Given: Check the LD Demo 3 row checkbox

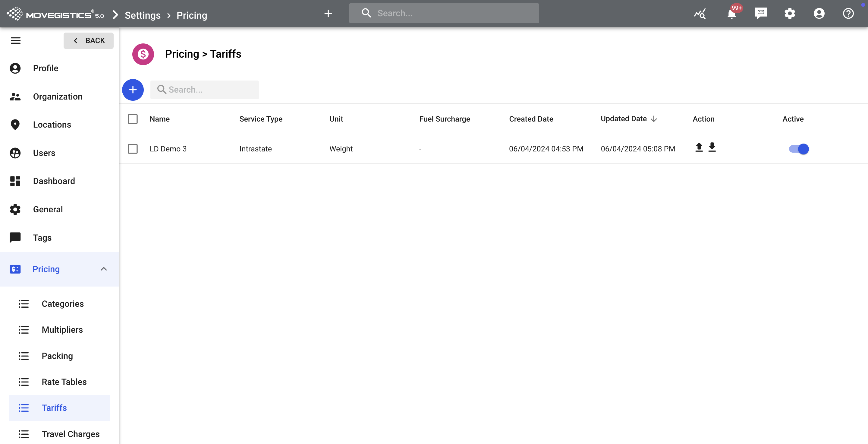Looking at the screenshot, I should click(133, 149).
